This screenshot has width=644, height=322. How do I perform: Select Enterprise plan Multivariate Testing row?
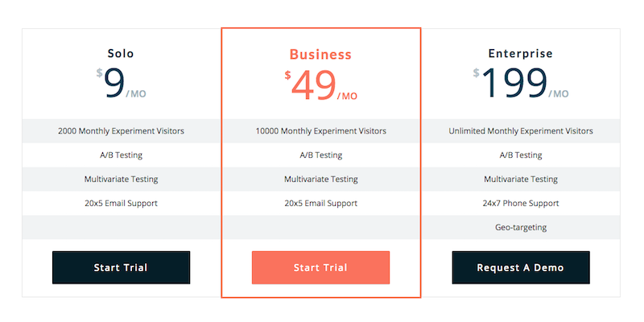pyautogui.click(x=520, y=179)
